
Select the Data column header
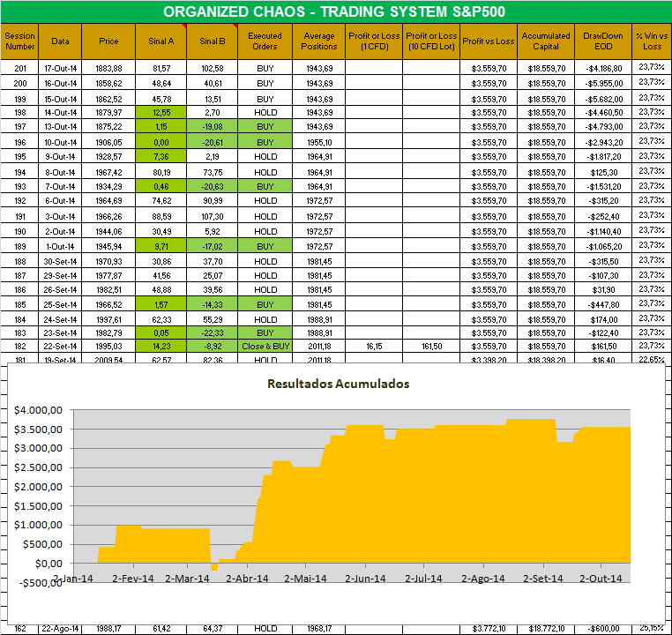tap(60, 41)
